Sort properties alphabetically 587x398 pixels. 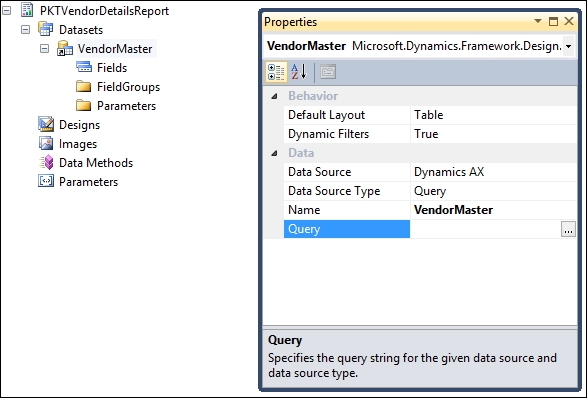click(x=299, y=72)
